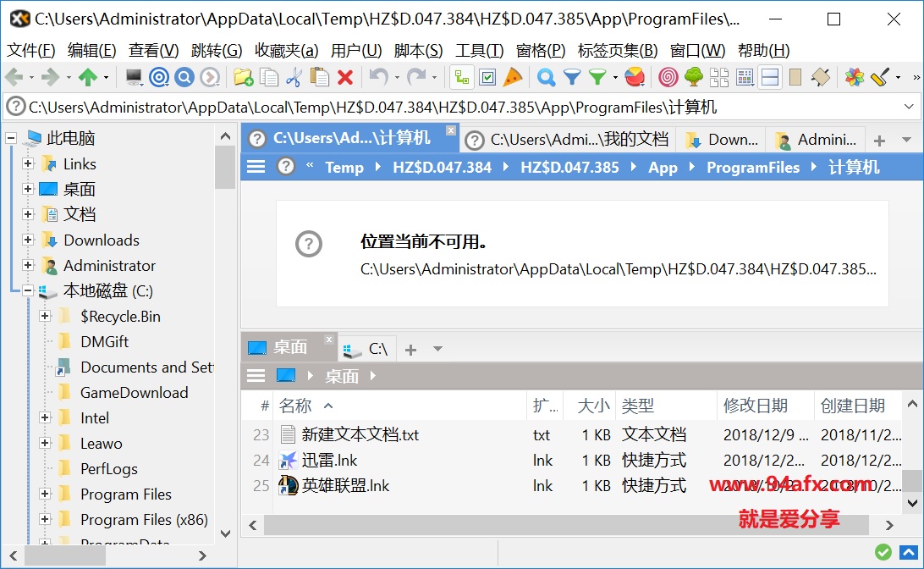The image size is (924, 569).
Task: Open the 文件(F) menu
Action: click(x=30, y=51)
